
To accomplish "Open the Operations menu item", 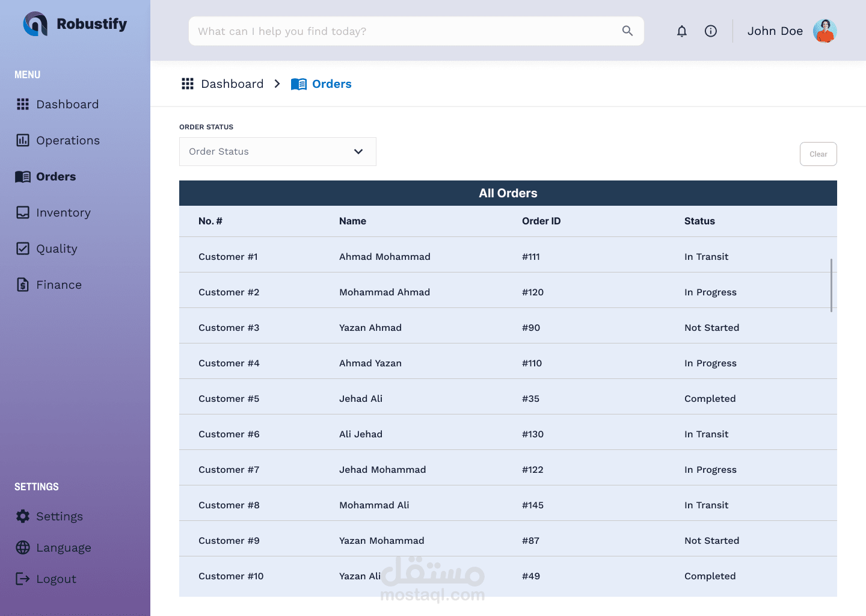I will (x=68, y=140).
